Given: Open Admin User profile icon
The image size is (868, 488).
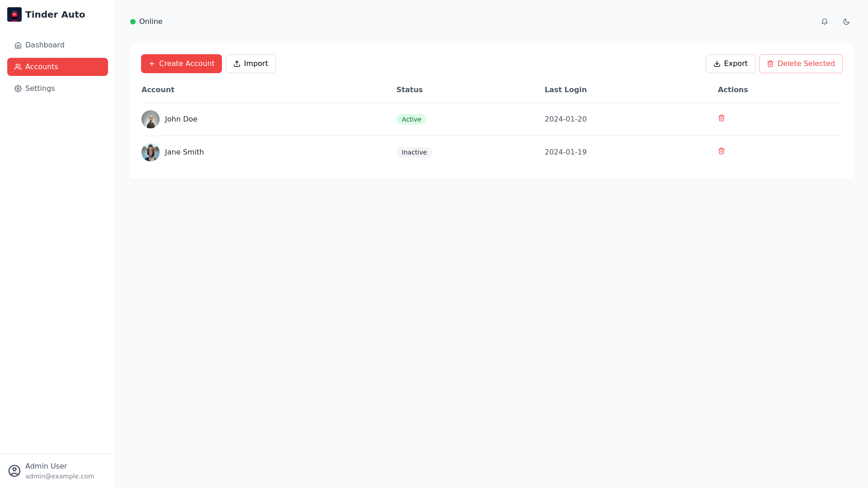Looking at the screenshot, I should click(x=14, y=471).
